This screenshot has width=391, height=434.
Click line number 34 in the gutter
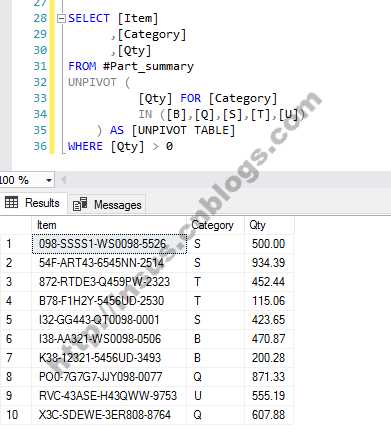[x=40, y=114]
